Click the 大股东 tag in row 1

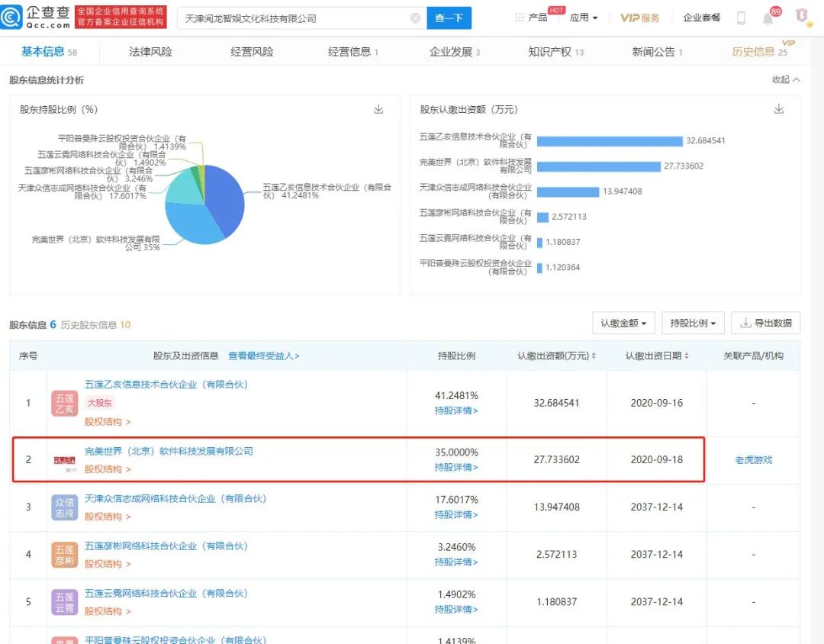100,403
